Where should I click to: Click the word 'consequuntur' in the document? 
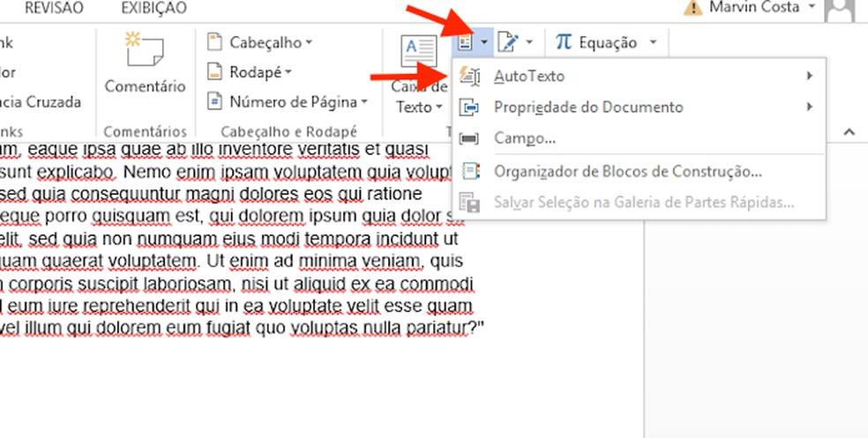tap(126, 195)
